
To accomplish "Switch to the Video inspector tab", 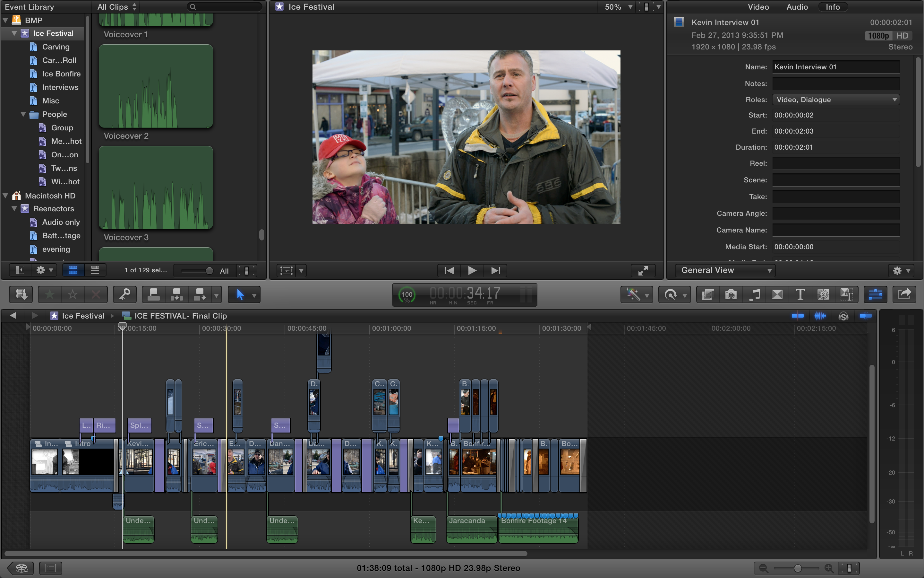I will tap(758, 7).
